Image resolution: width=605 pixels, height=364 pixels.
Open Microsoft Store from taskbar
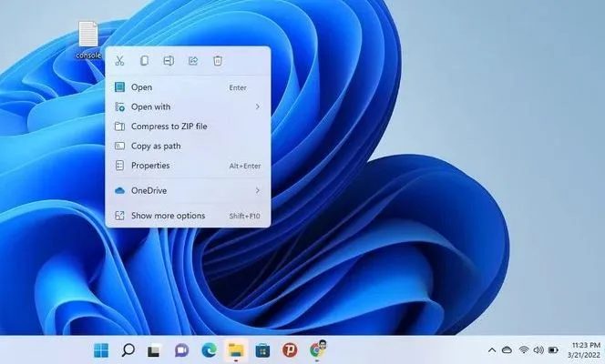(x=262, y=350)
